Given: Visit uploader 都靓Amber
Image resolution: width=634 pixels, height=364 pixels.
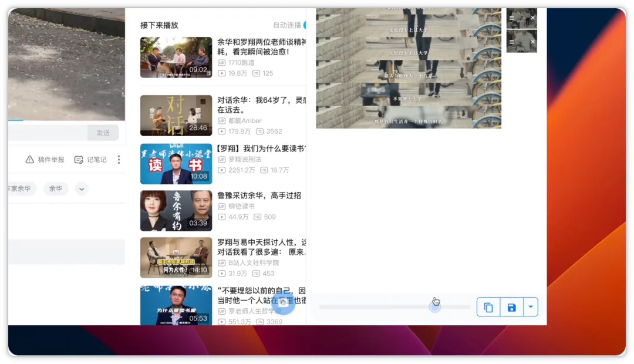Looking at the screenshot, I should [x=245, y=120].
